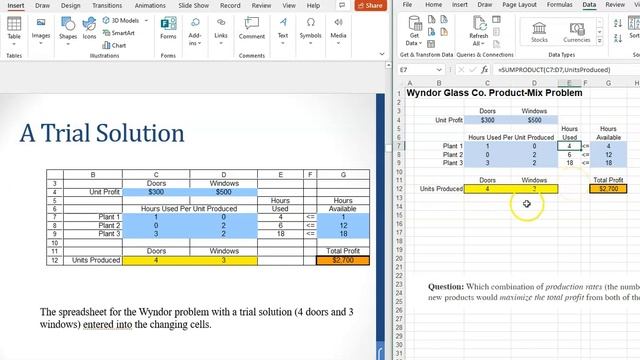Switch to the Formulas tab in Excel
Image resolution: width=640 pixels, height=360 pixels.
pos(559,4)
